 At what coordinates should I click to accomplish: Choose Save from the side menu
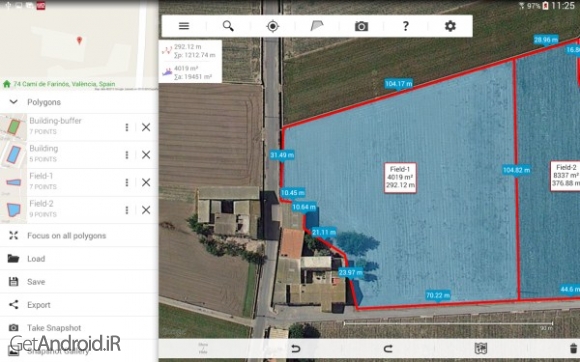click(79, 282)
